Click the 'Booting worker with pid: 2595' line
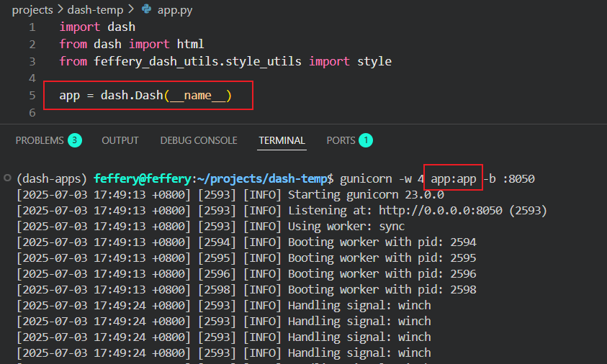 tap(382, 258)
